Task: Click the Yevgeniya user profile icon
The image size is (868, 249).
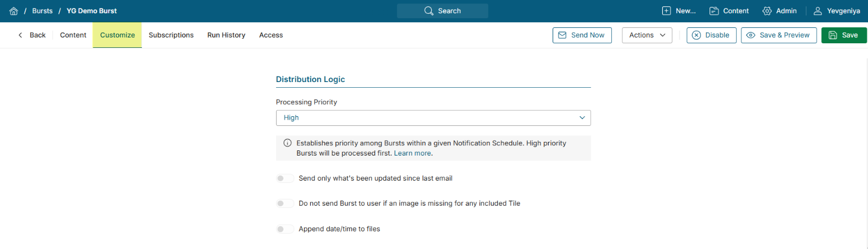Action: click(x=818, y=11)
